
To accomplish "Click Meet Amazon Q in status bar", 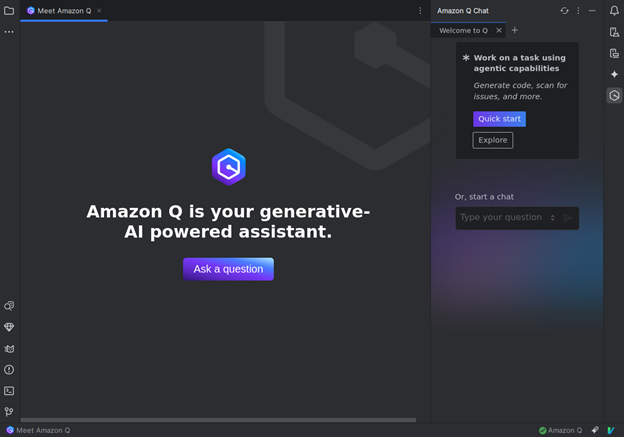I will (x=38, y=430).
